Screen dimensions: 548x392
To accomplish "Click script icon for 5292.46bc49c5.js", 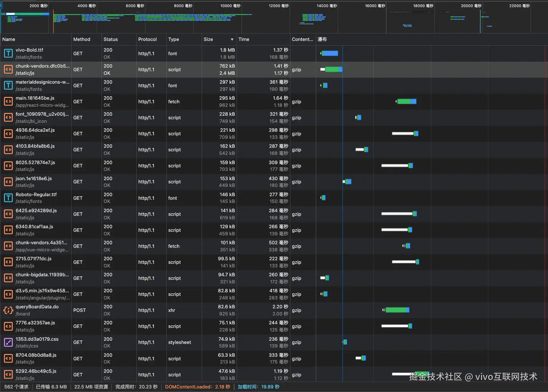I will (8, 375).
